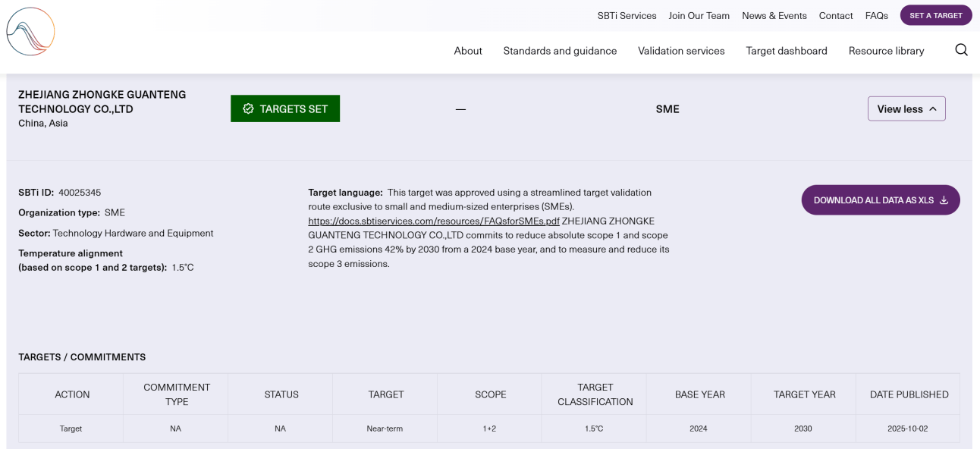Viewport: 980px width, 449px height.
Task: Click the TARGET YEAR column header
Action: [x=803, y=394]
